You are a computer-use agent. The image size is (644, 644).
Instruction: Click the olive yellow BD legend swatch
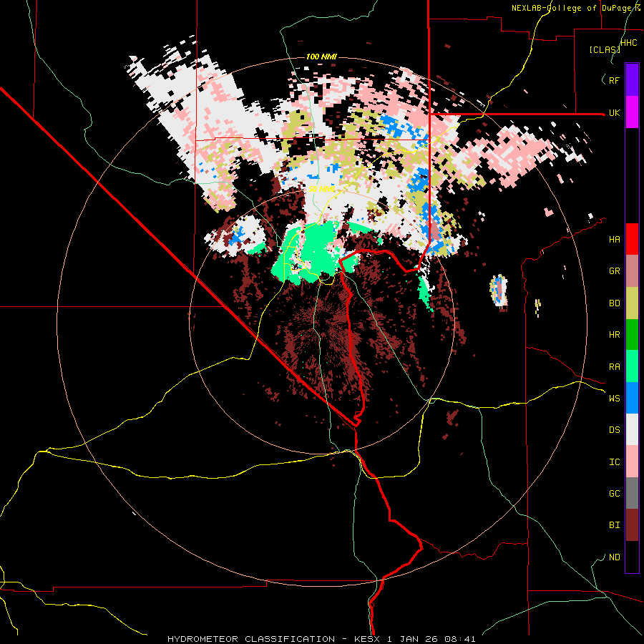pos(632,303)
